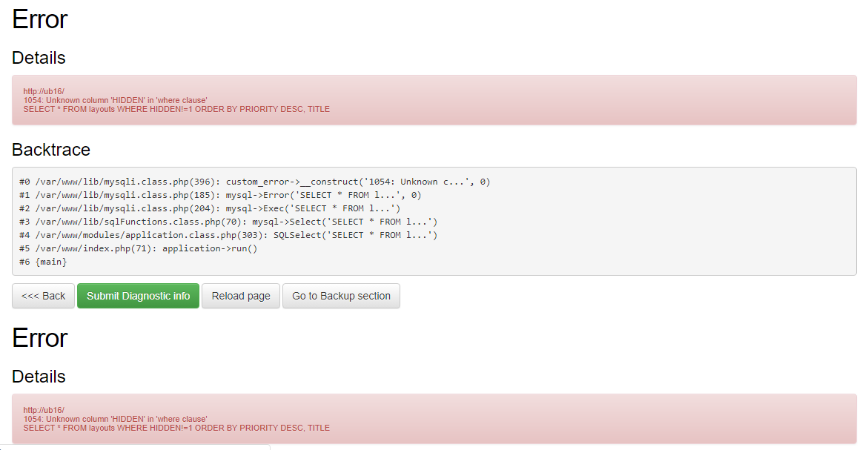
Task: Click backtrace line #0 with custom_error->__construct
Action: [x=255, y=182]
